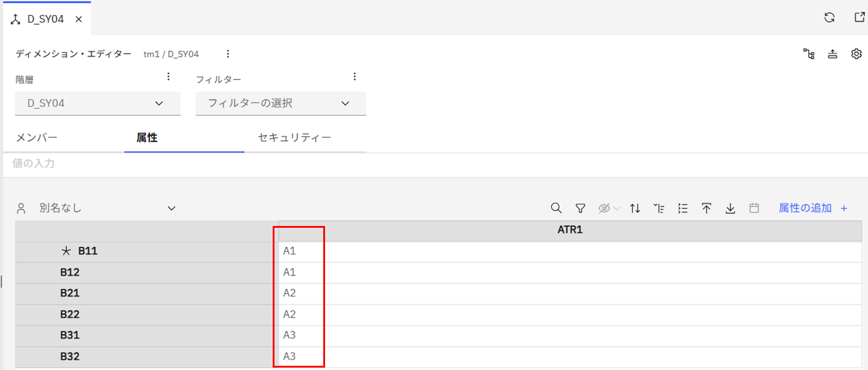Click the ATR1 cell for B11
868x370 pixels.
click(x=570, y=251)
